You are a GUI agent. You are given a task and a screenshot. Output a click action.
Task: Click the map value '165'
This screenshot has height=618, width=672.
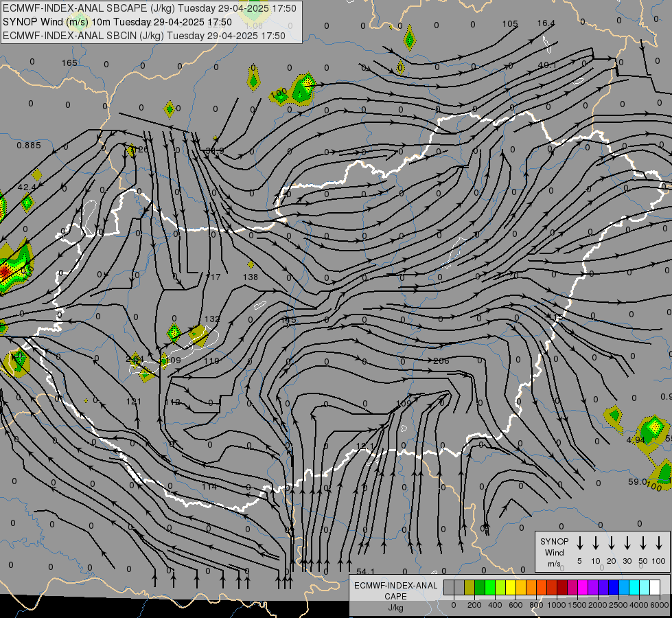[69, 63]
